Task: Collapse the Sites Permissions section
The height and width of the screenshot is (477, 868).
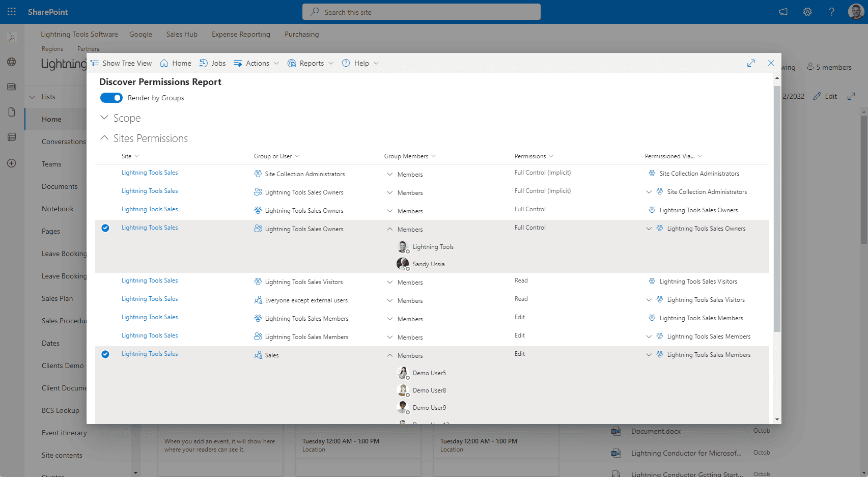Action: (x=104, y=137)
